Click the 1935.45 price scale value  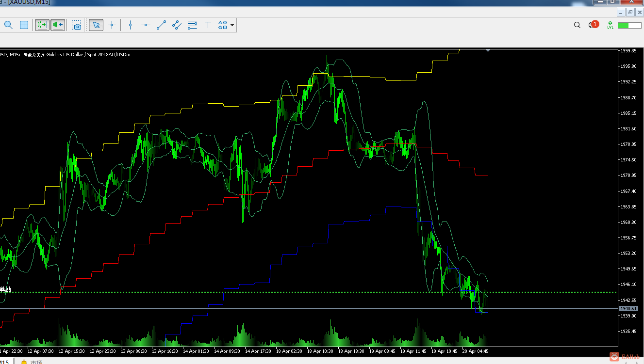[628, 331]
